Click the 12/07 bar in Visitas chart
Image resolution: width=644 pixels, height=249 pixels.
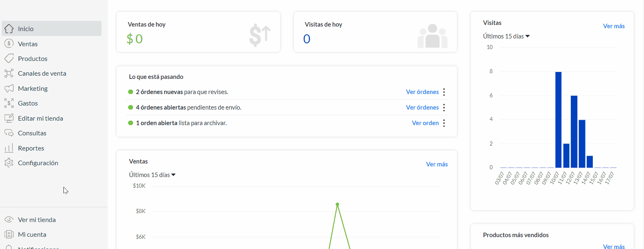(x=574, y=132)
